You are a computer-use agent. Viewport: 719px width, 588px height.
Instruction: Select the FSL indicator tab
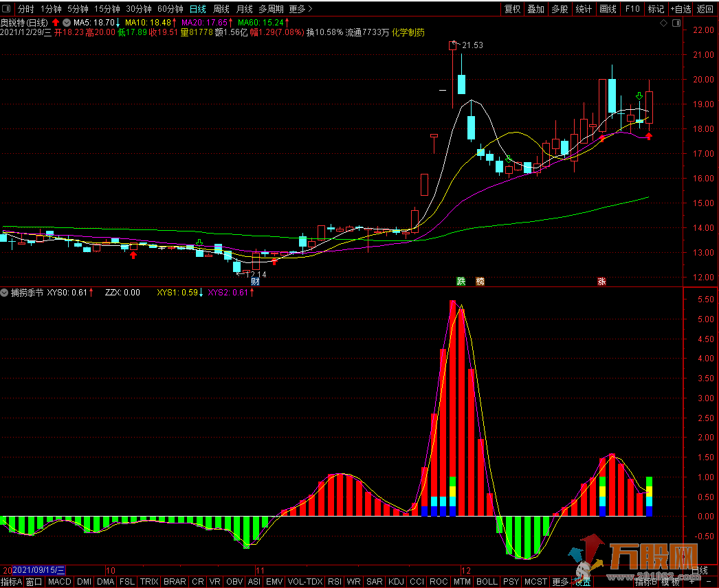pos(127,582)
